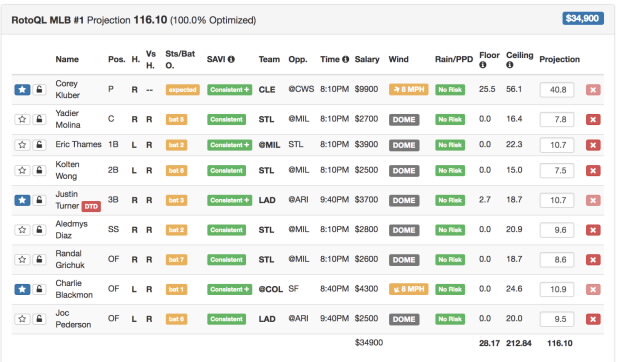The height and width of the screenshot is (362, 622).
Task: Remove Charlie Blackmon with red X
Action: [593, 289]
